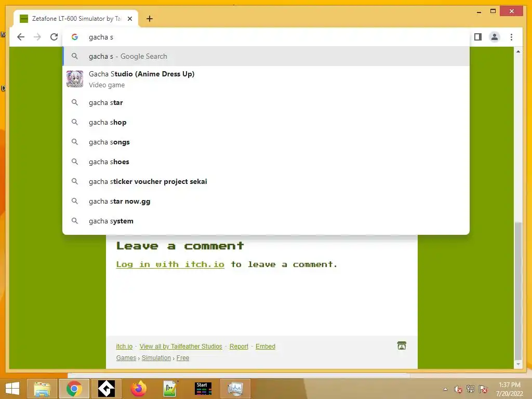Open the Games breadcrumb link
532x399 pixels.
(x=126, y=358)
